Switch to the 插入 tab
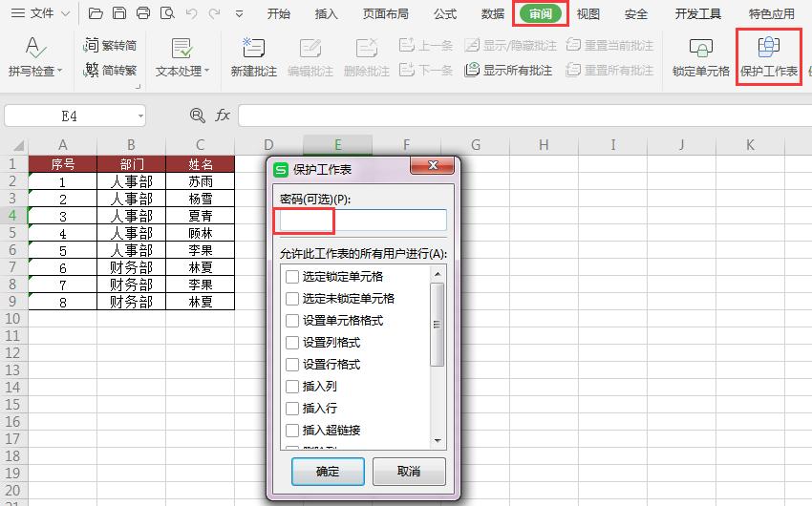 click(x=327, y=14)
